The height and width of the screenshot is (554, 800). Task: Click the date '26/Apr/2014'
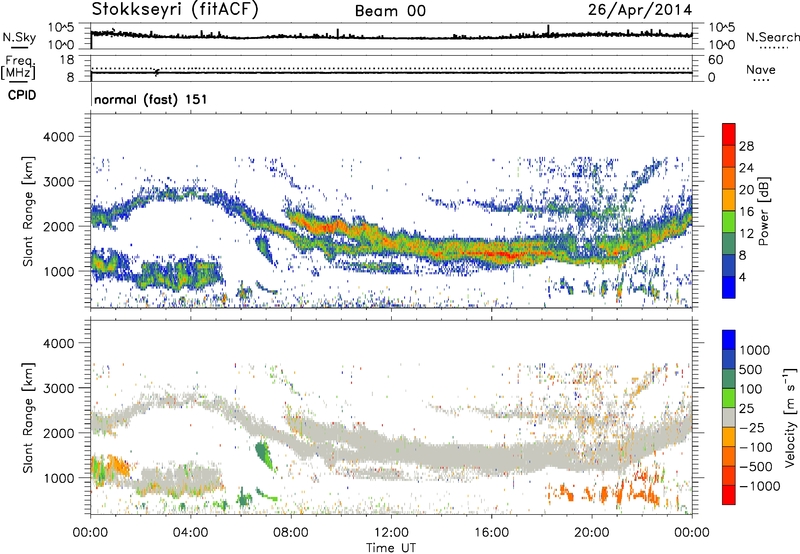tap(640, 10)
